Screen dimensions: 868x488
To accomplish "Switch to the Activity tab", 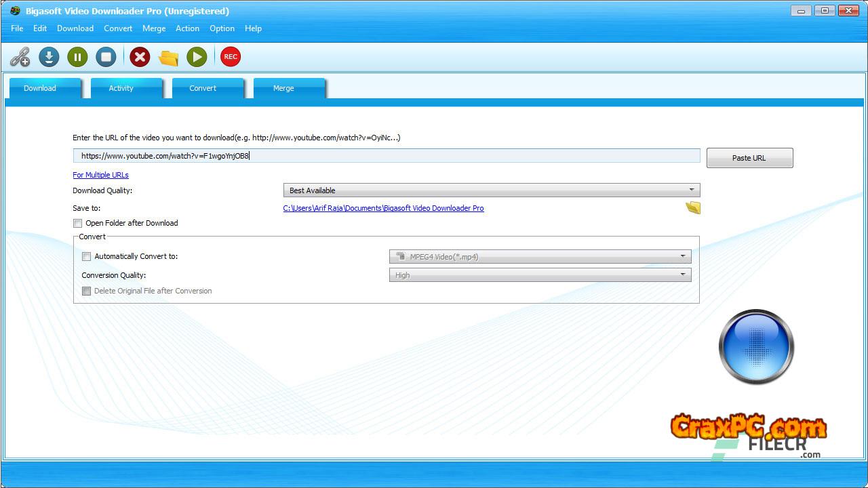I will (125, 88).
